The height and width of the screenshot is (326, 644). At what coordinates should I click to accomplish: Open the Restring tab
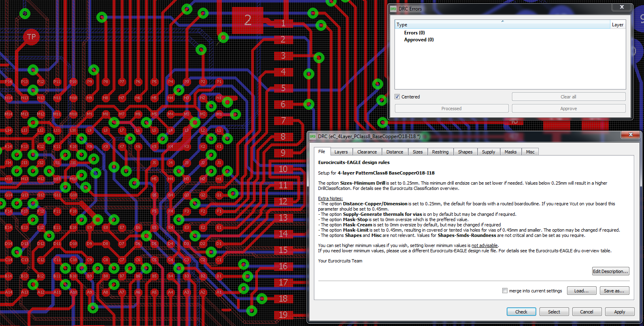440,152
